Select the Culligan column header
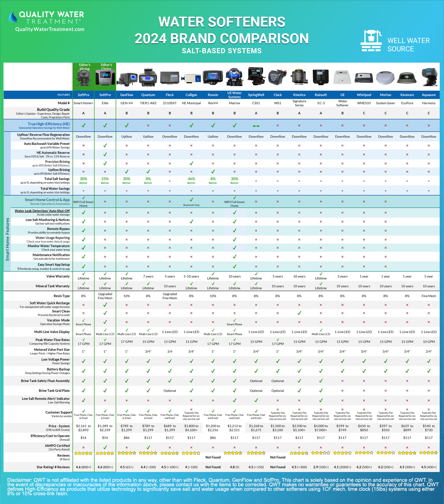This screenshot has height=504, width=444. [191, 95]
